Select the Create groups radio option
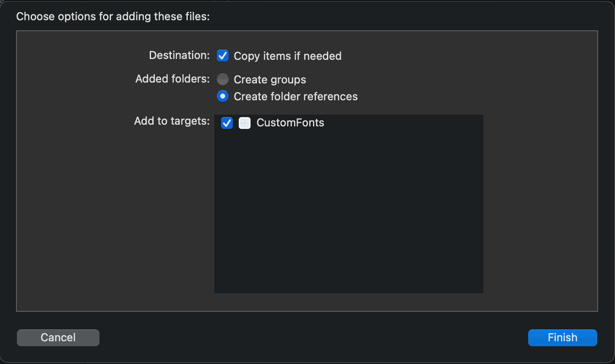Image resolution: width=615 pixels, height=364 pixels. (x=223, y=79)
